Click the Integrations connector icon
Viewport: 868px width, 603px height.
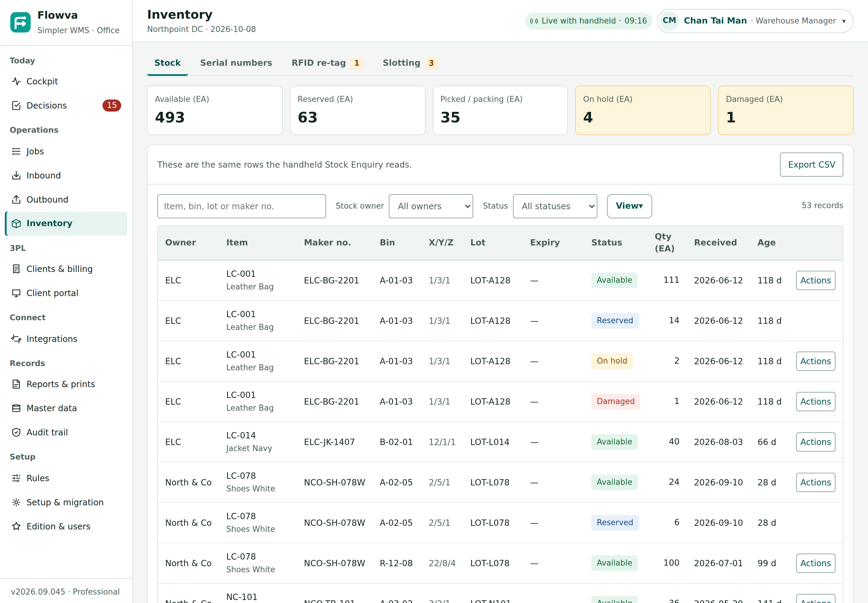pos(16,339)
